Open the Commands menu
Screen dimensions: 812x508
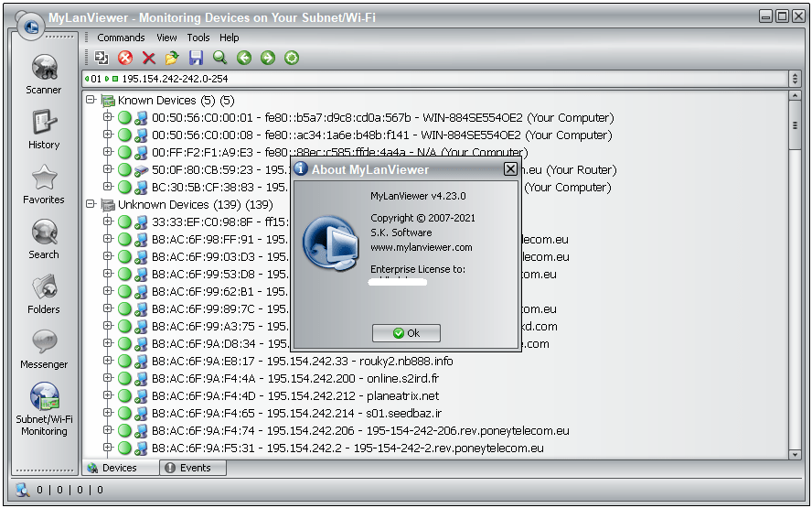pos(121,38)
